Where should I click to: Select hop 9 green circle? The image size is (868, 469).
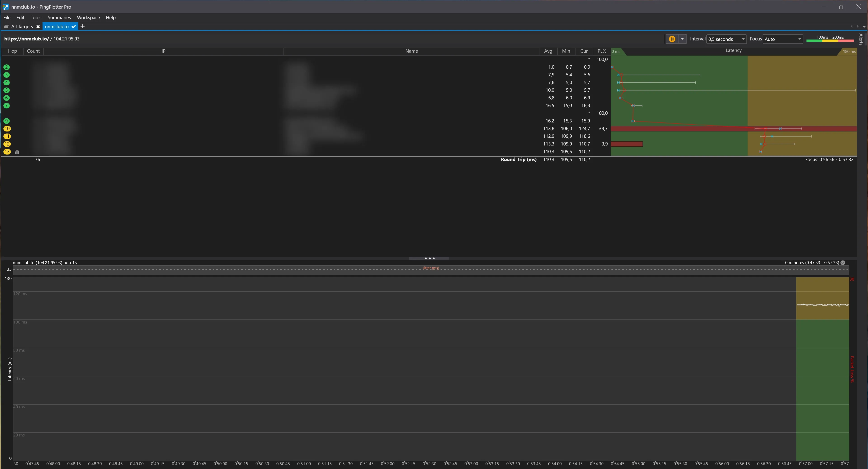(x=6, y=121)
